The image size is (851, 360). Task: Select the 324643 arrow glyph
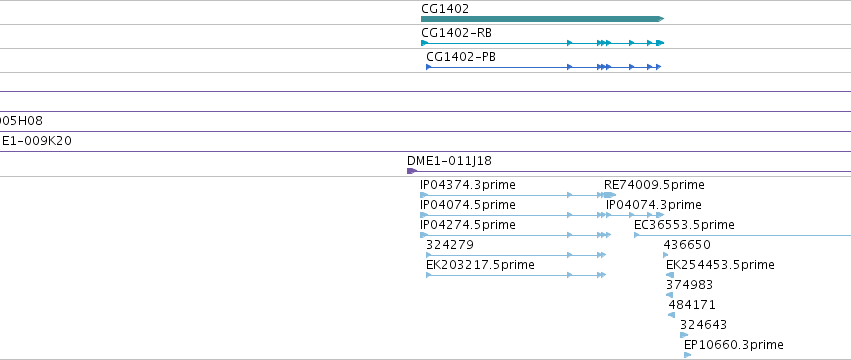coord(684,335)
